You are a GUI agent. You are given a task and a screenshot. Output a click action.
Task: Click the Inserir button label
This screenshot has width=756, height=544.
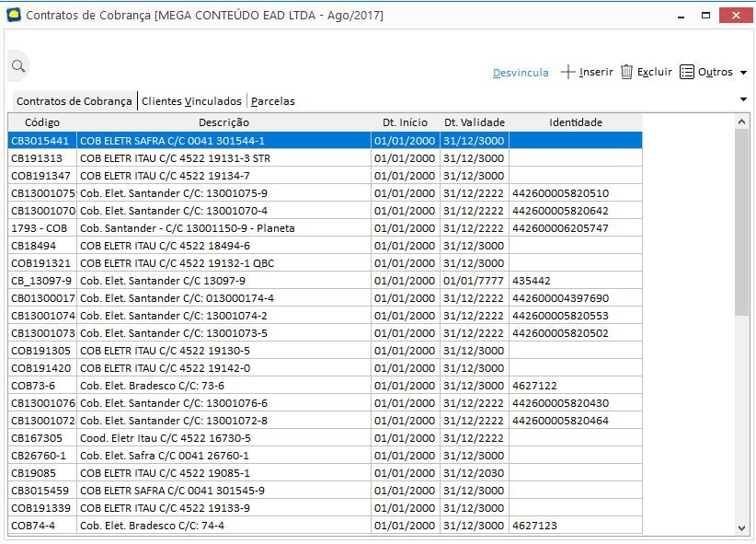point(596,72)
